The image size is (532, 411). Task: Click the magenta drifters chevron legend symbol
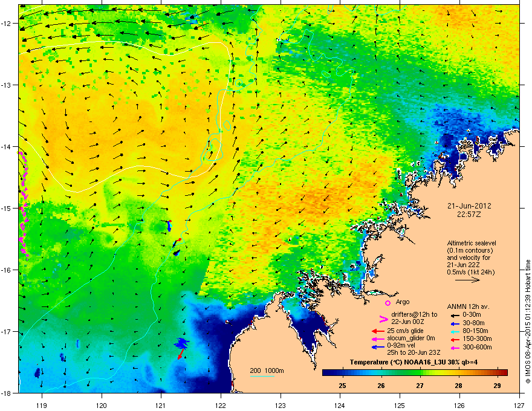[383, 319]
